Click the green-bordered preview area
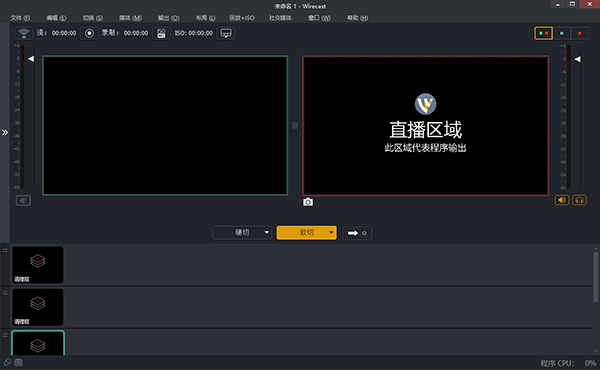The height and width of the screenshot is (370, 600). click(x=165, y=126)
